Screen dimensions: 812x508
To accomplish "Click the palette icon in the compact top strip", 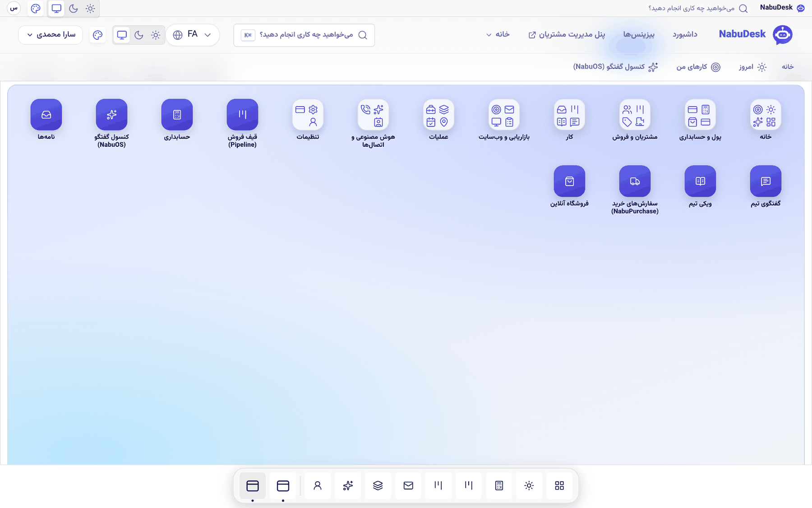I will pos(36,8).
